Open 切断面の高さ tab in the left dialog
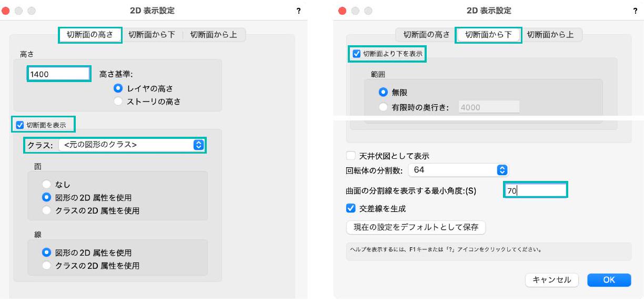 [90, 35]
